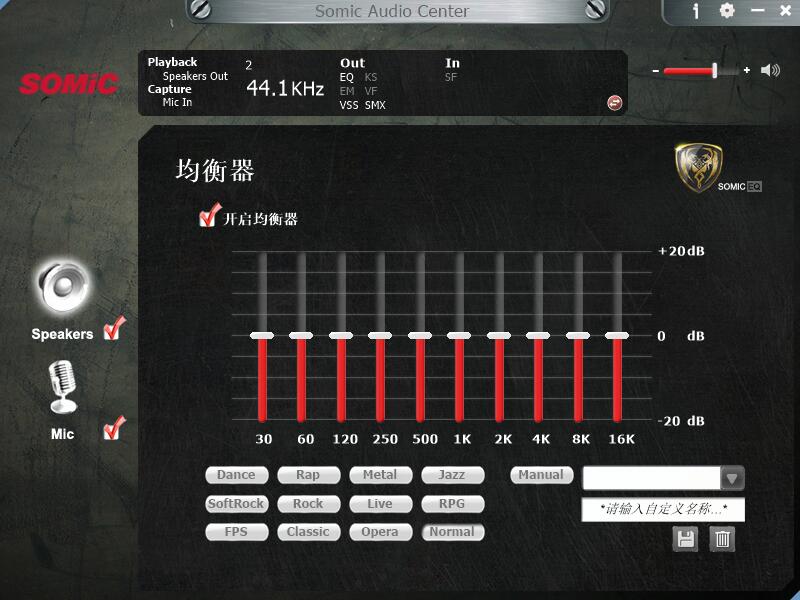Click the 16K equalizer slider handle
The width and height of the screenshot is (800, 600).
617,335
